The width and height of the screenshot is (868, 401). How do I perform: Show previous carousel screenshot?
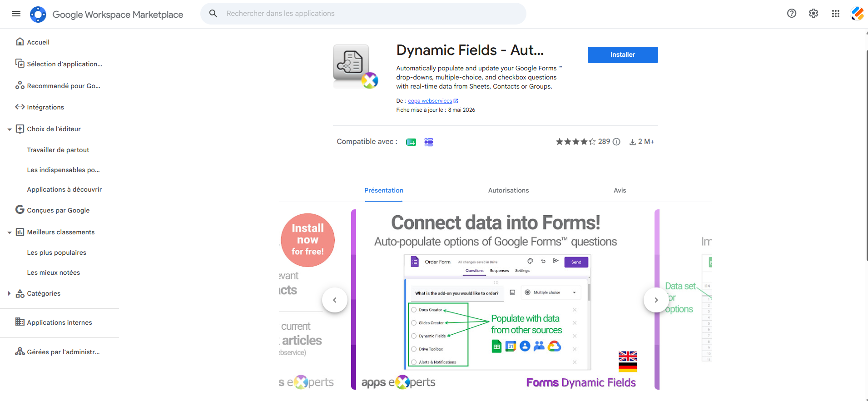tap(335, 300)
